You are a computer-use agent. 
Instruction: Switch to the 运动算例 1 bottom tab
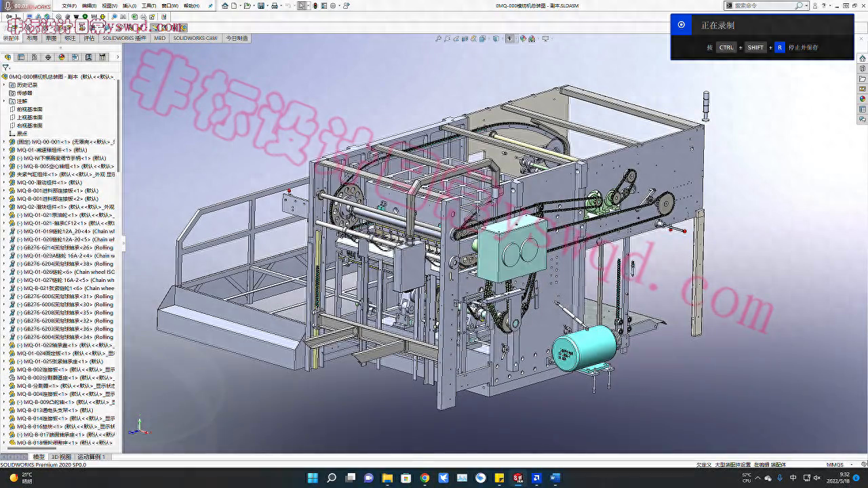point(91,457)
